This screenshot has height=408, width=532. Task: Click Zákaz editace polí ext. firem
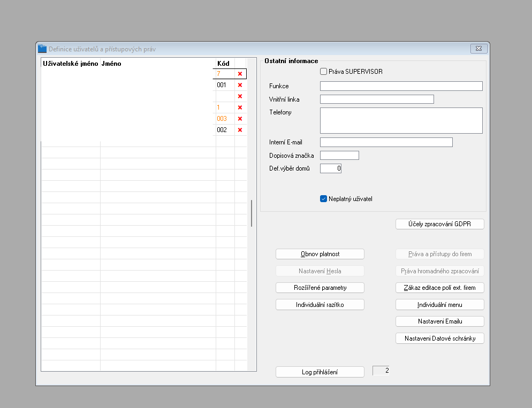point(440,288)
